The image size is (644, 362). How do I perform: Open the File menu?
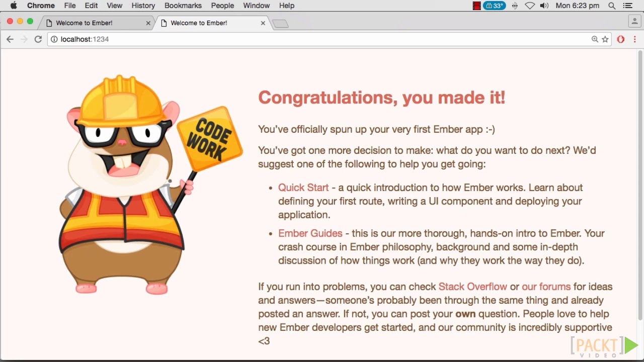[x=70, y=6]
